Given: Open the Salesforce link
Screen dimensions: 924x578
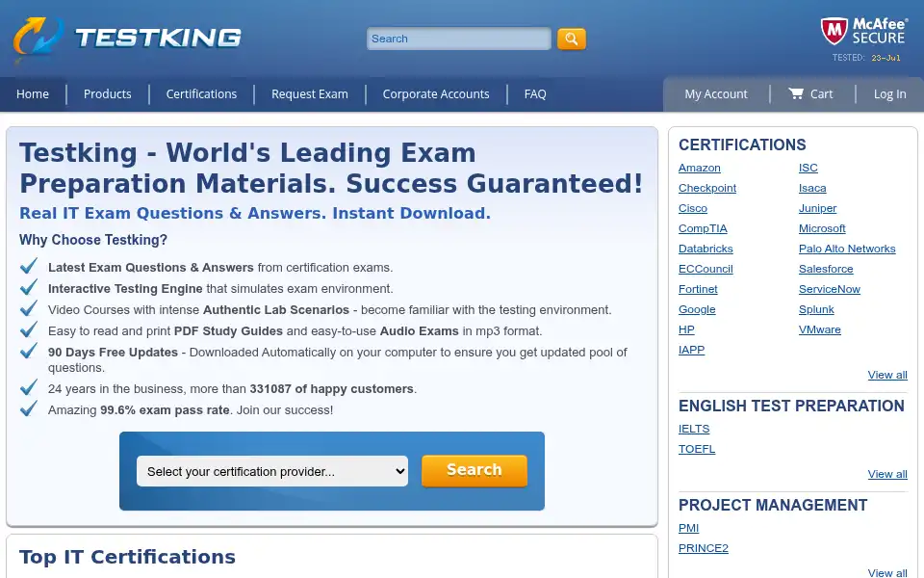Looking at the screenshot, I should tap(826, 269).
